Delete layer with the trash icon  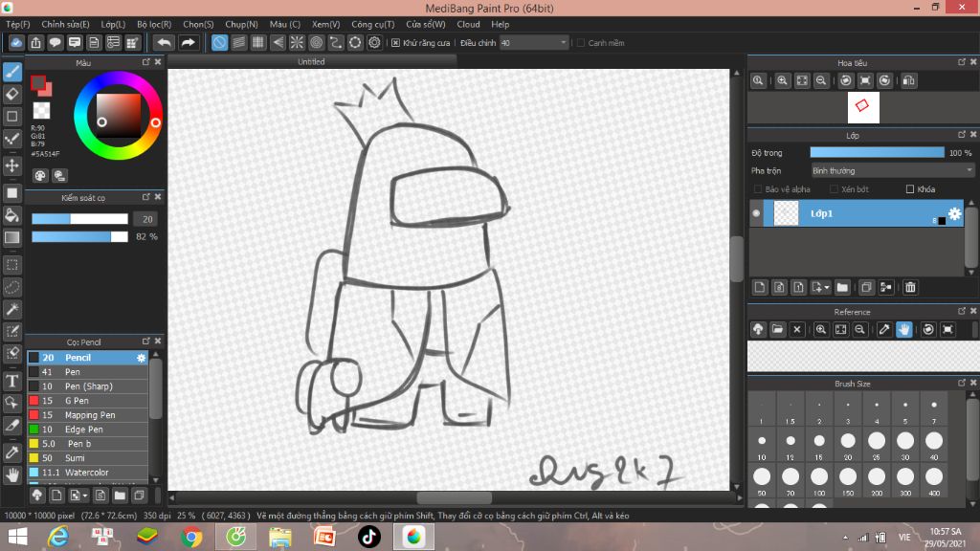[910, 287]
